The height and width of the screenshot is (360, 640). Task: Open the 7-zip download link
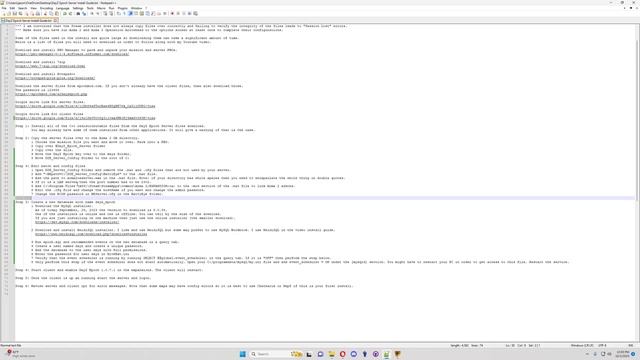[x=50, y=66]
